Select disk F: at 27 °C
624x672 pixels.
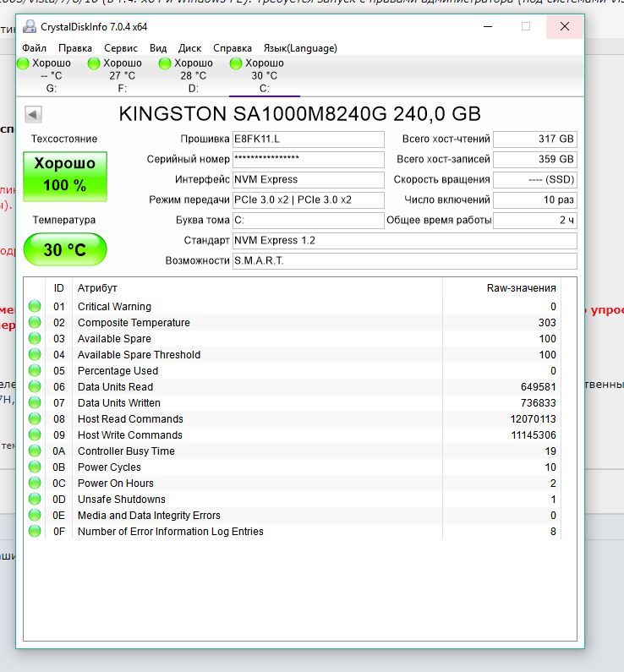122,75
